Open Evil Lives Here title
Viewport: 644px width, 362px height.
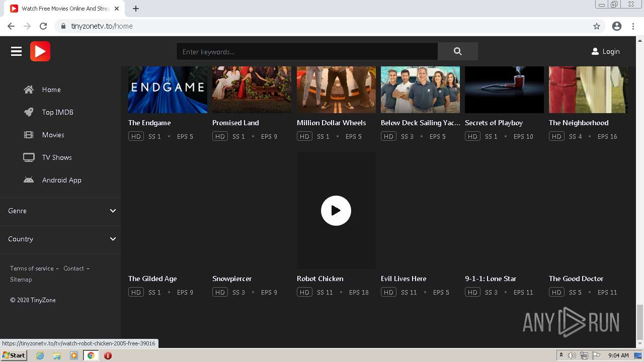pyautogui.click(x=404, y=279)
